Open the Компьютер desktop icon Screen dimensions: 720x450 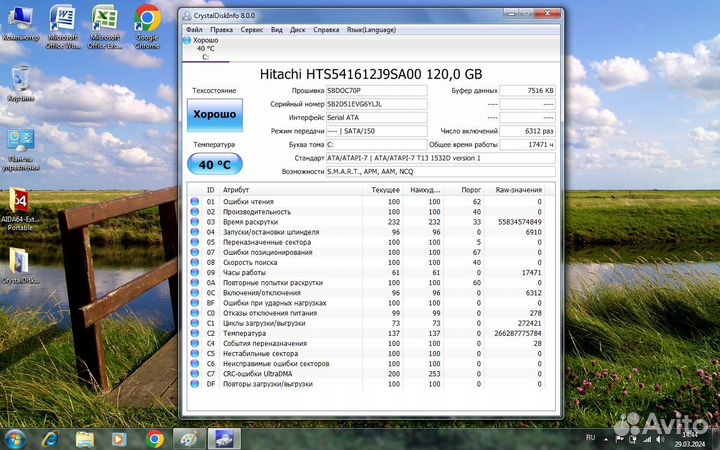(20, 23)
